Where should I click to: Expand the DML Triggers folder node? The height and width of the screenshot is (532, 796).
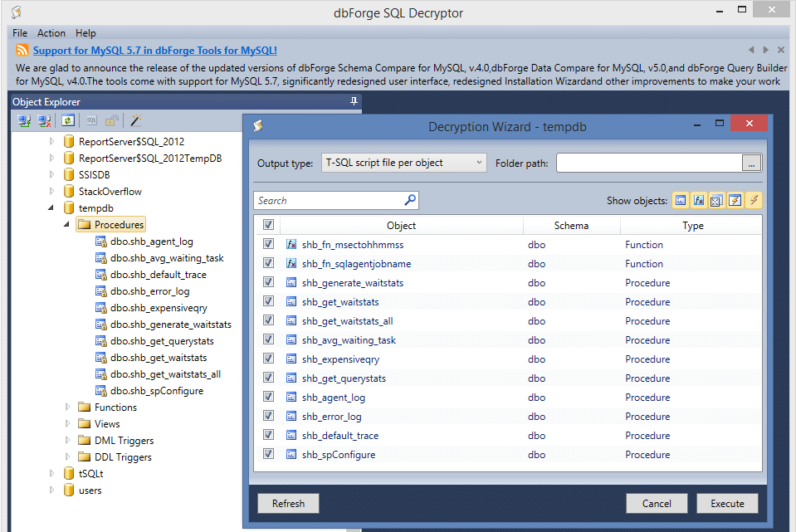tap(67, 441)
